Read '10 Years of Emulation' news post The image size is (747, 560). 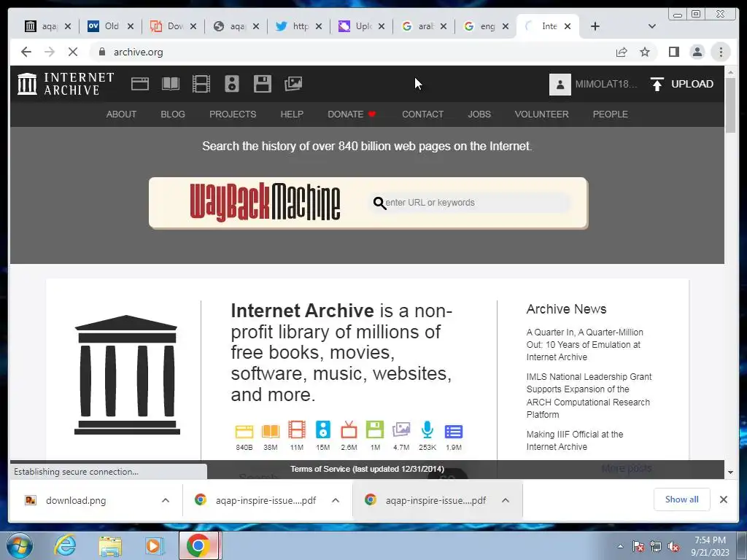pos(585,345)
